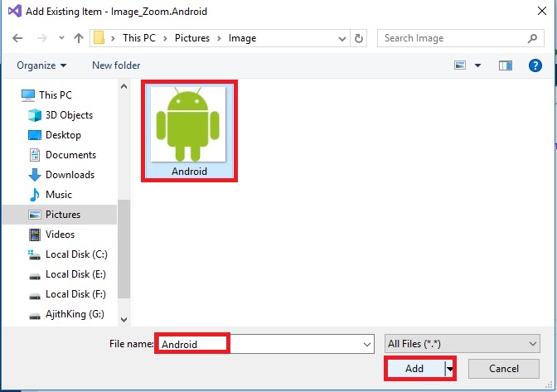Screen dimensions: 557x392
Task: Refresh the Image folder
Action: pyautogui.click(x=359, y=38)
